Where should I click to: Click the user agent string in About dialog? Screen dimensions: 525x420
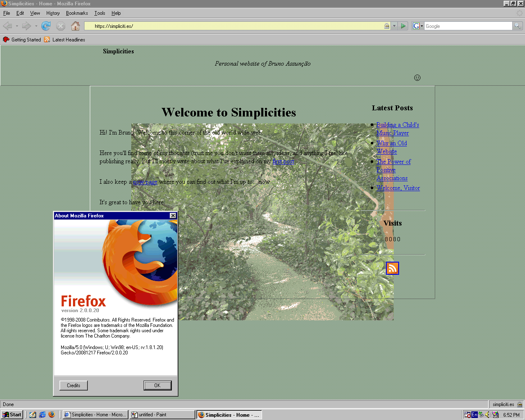pos(112,350)
